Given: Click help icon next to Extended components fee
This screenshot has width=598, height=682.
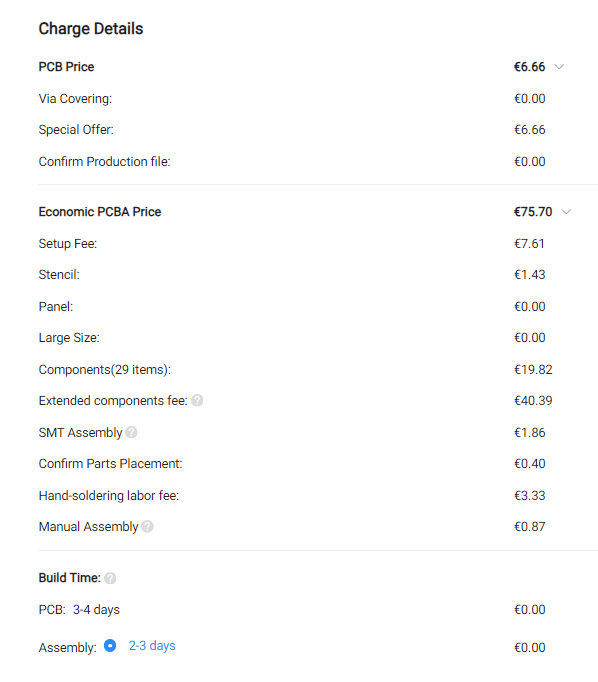Looking at the screenshot, I should tap(197, 400).
